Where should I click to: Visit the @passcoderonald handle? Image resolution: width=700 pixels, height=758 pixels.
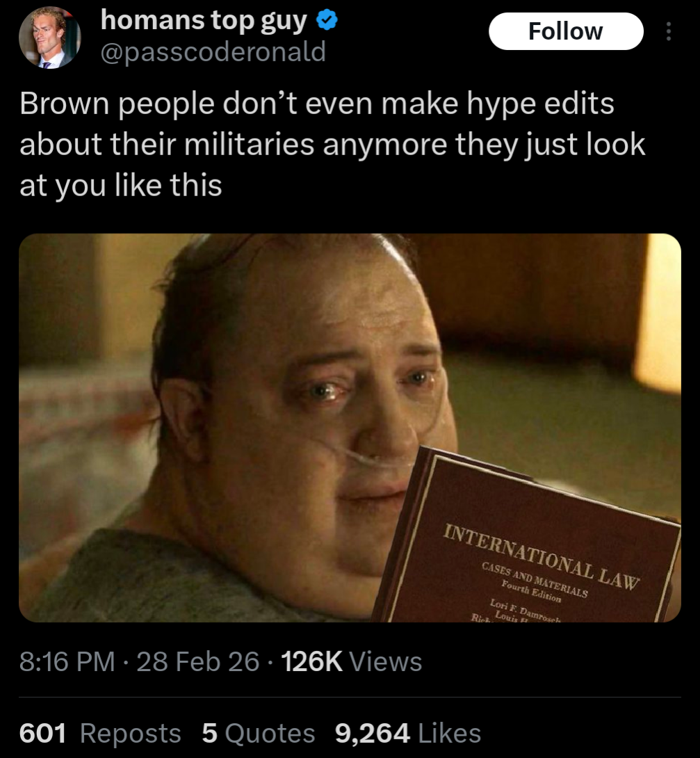coord(213,51)
